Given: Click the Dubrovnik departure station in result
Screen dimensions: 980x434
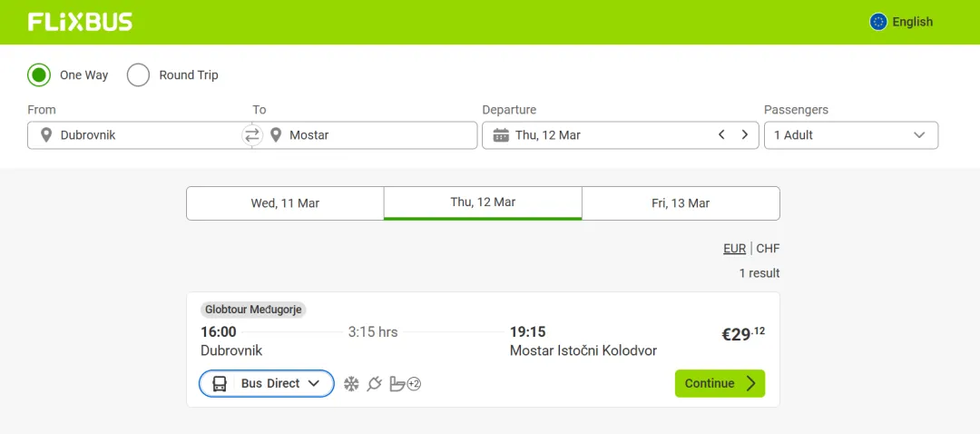Looking at the screenshot, I should (231, 350).
